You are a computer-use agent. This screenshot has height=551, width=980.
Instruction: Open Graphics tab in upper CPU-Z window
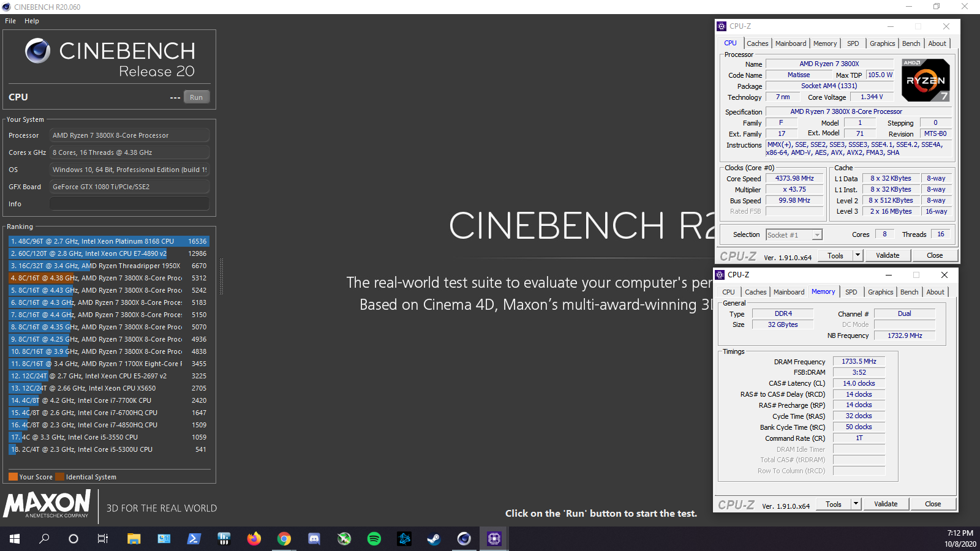pos(883,43)
